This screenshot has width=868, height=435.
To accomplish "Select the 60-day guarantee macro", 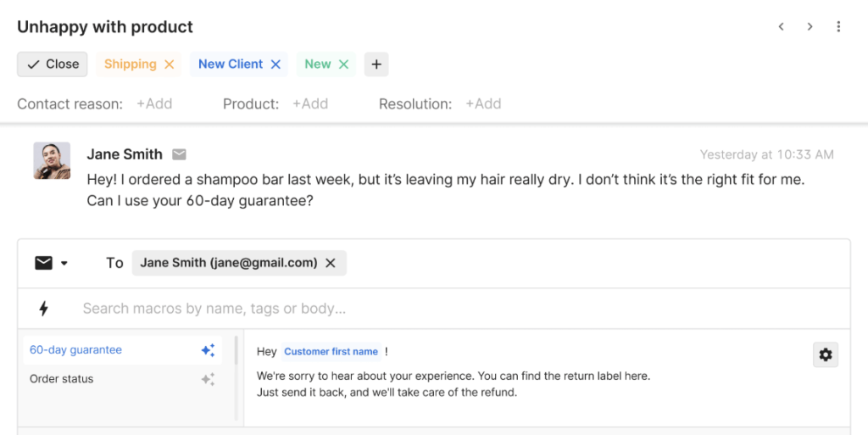I will (76, 350).
